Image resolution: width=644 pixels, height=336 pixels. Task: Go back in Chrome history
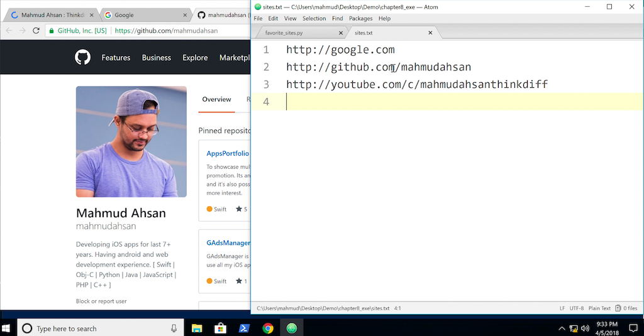tap(9, 31)
